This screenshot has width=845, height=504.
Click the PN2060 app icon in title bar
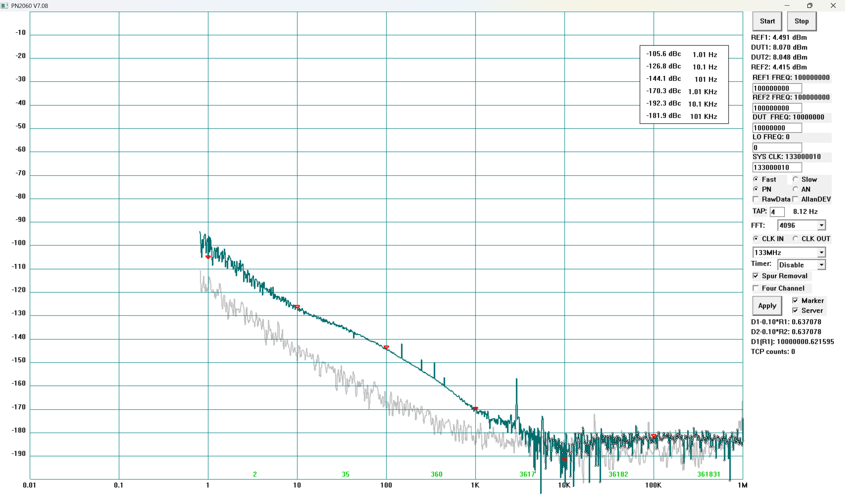click(x=4, y=5)
